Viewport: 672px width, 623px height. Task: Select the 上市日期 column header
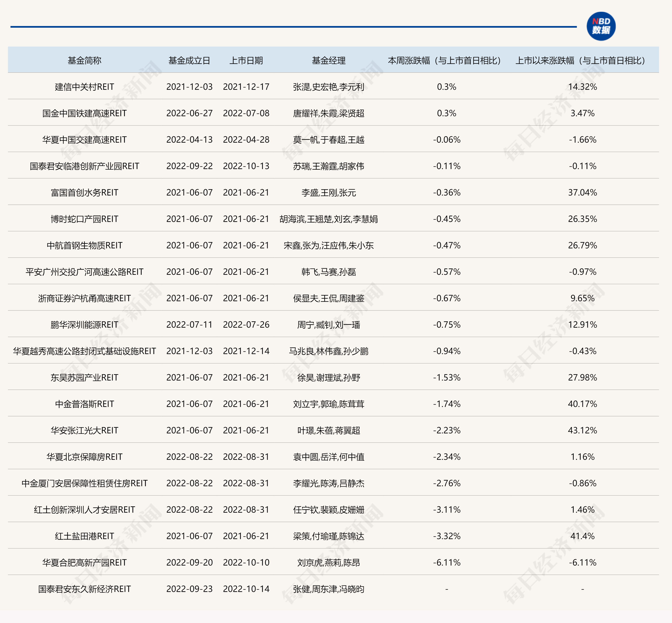246,60
